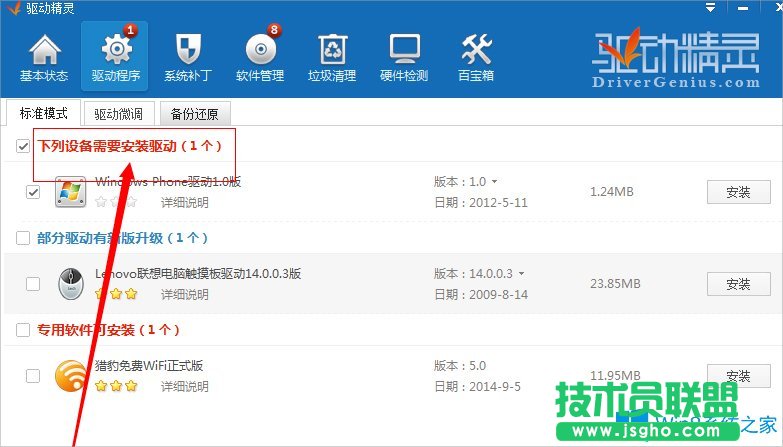This screenshot has height=447, width=783.
Task: Click the 猎豹免费WiFi orange icon
Action: [x=70, y=376]
